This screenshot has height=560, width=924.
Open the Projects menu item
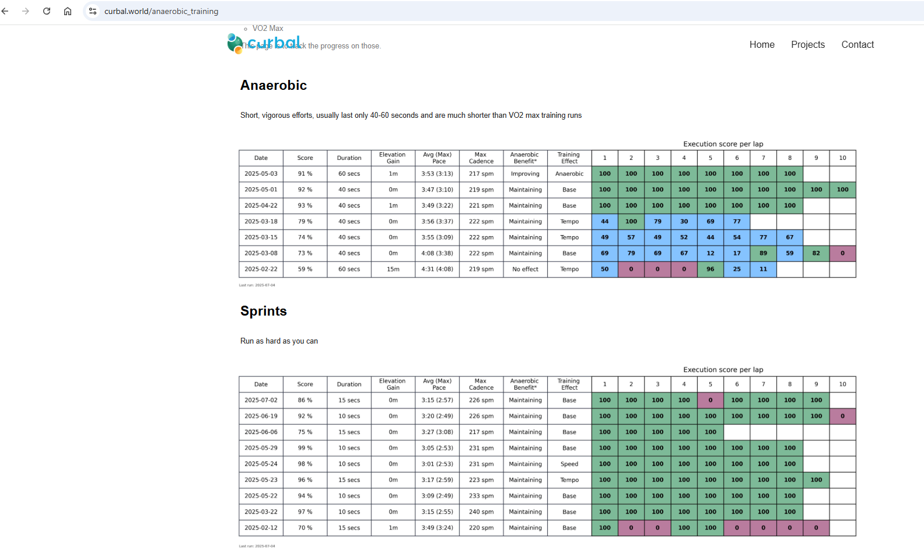pos(807,45)
